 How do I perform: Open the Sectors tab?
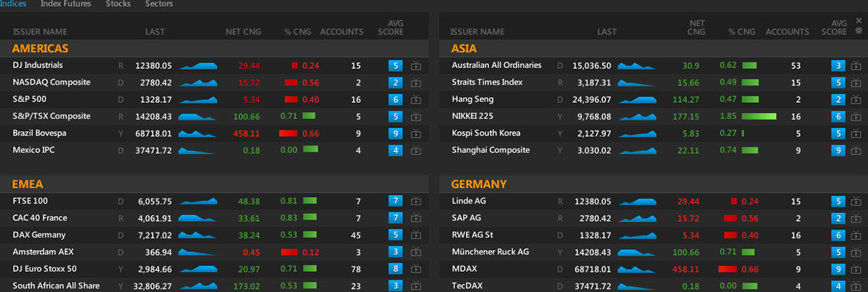click(159, 4)
